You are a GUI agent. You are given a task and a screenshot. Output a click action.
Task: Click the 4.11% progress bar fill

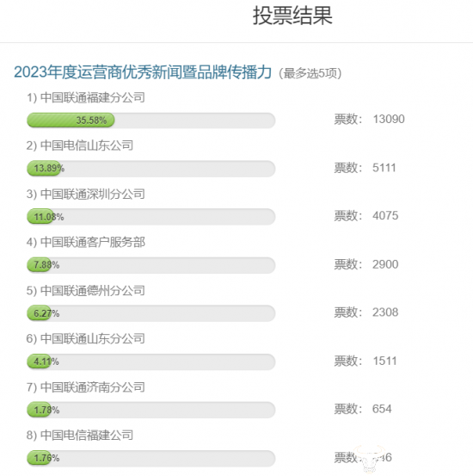[39, 362]
